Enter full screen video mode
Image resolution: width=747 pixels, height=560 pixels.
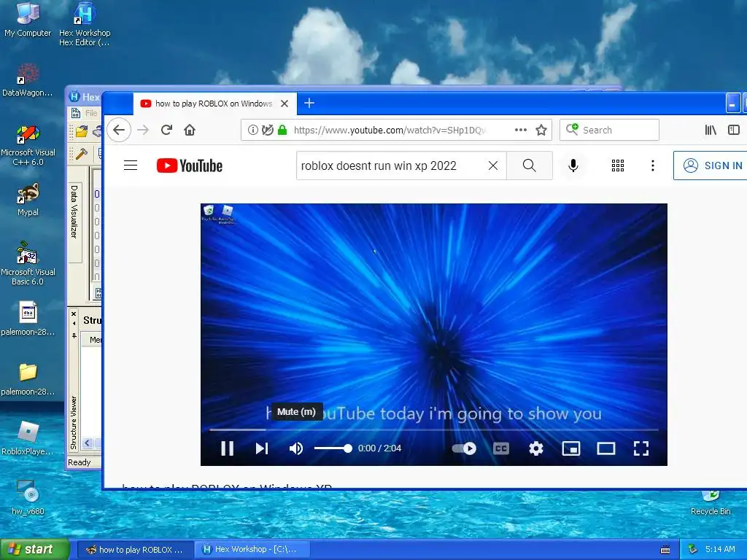point(641,448)
